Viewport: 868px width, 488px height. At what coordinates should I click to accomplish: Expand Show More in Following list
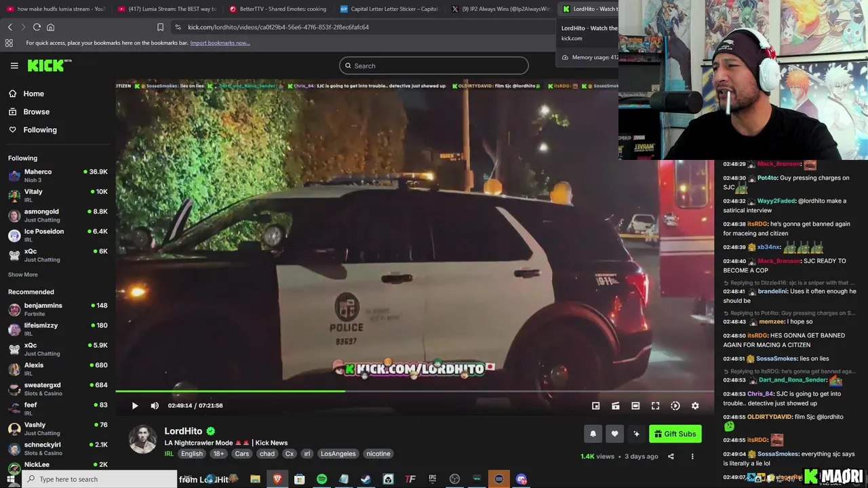22,274
